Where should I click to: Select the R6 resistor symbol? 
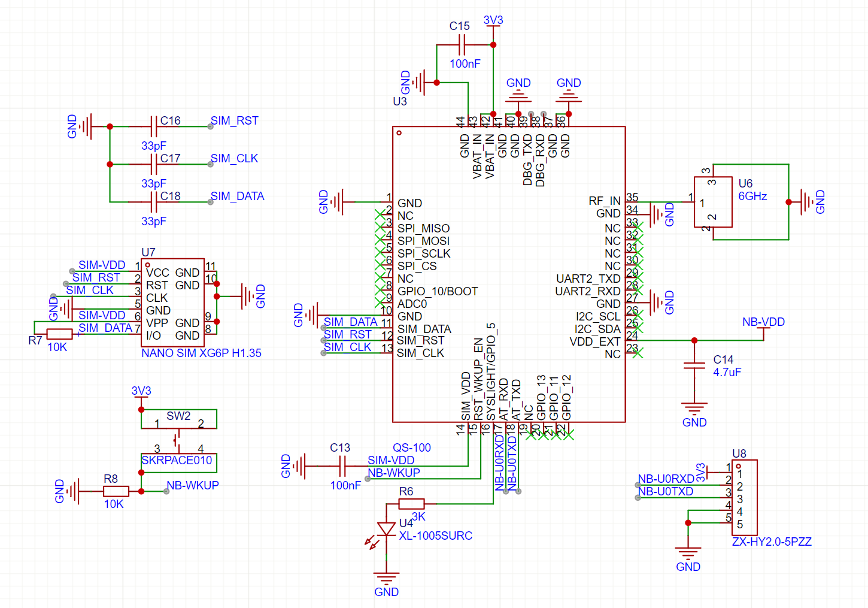click(411, 504)
